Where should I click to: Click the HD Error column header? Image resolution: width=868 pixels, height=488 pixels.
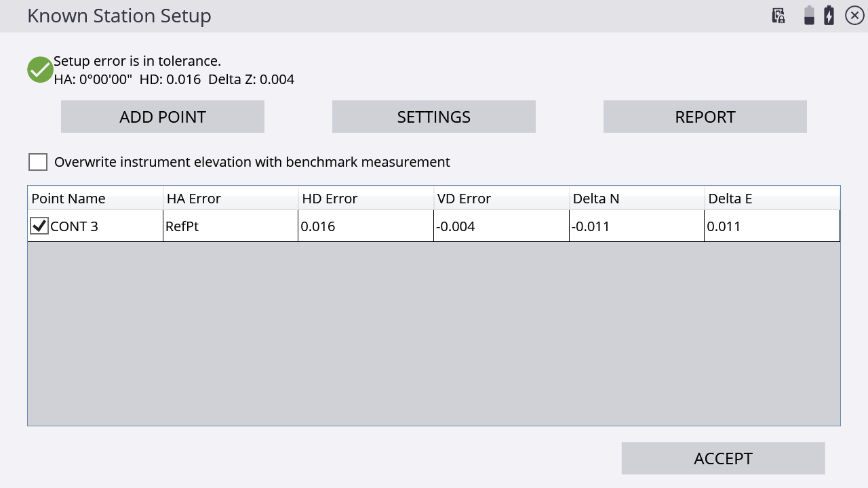tap(366, 199)
